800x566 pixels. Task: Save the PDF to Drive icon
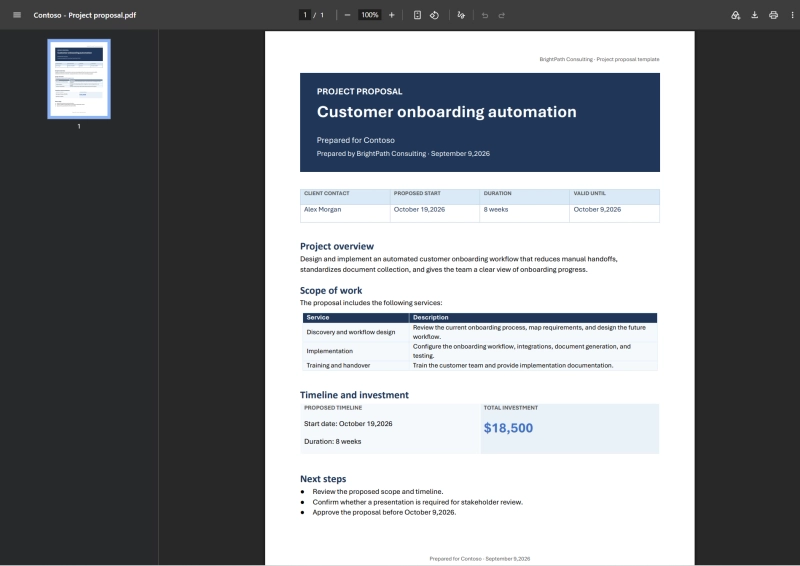pyautogui.click(x=735, y=15)
